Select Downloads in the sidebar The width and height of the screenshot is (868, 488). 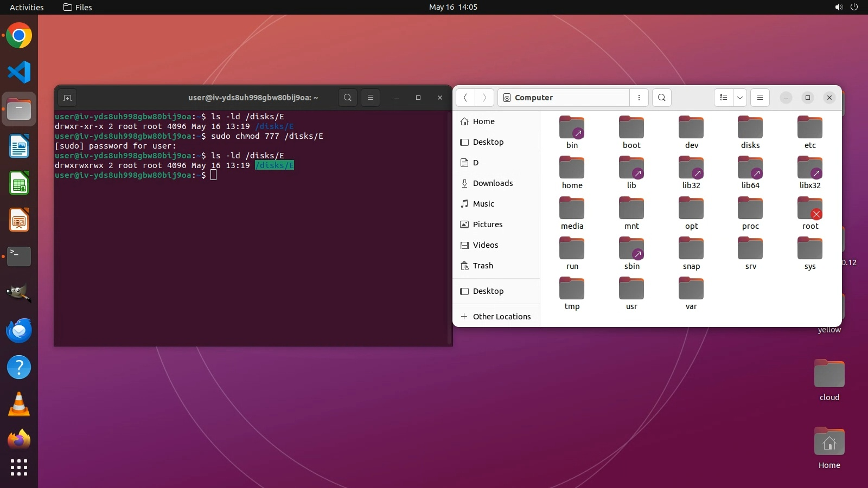point(493,183)
